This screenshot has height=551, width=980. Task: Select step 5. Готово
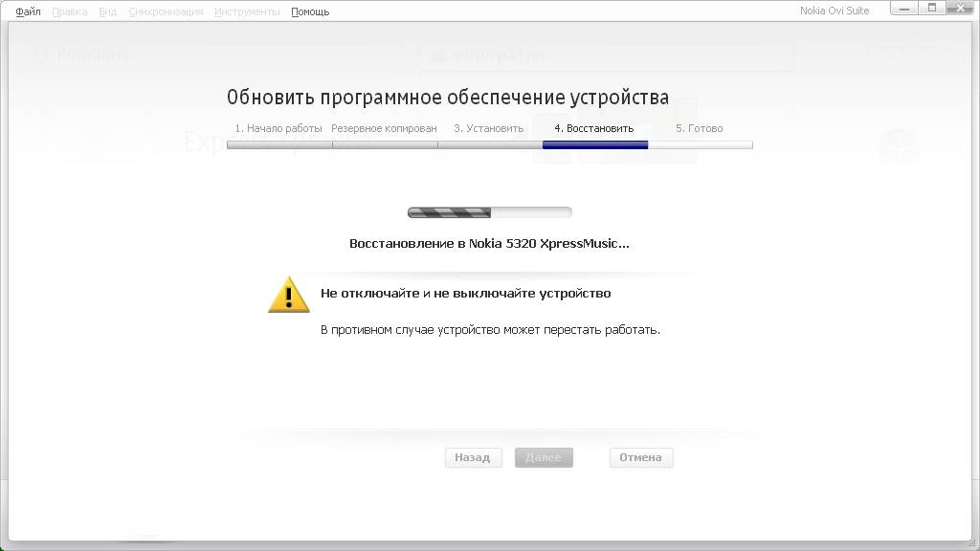700,128
